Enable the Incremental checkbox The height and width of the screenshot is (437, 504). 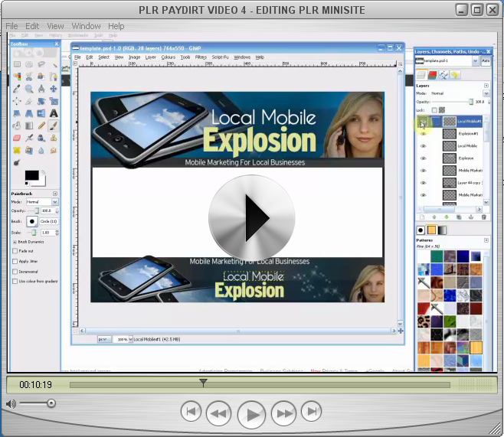[15, 272]
